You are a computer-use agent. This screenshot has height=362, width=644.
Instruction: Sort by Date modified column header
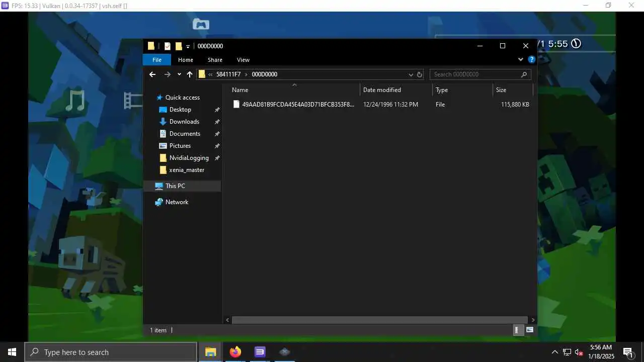(396, 90)
